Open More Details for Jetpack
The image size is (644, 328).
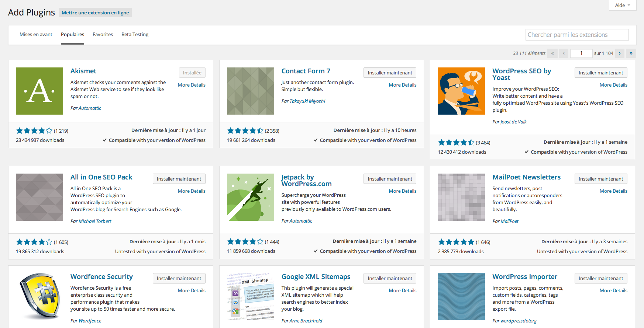coord(403,191)
